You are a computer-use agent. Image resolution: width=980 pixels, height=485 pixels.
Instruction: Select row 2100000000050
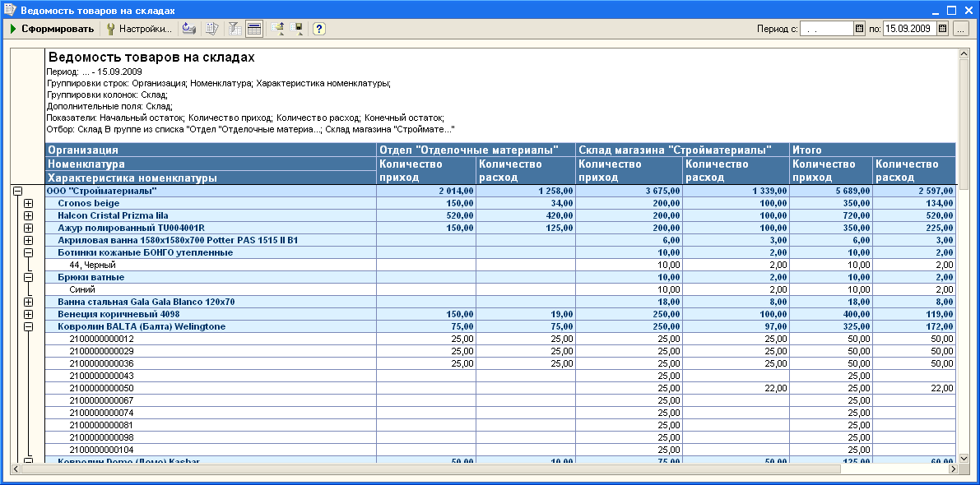[500, 388]
